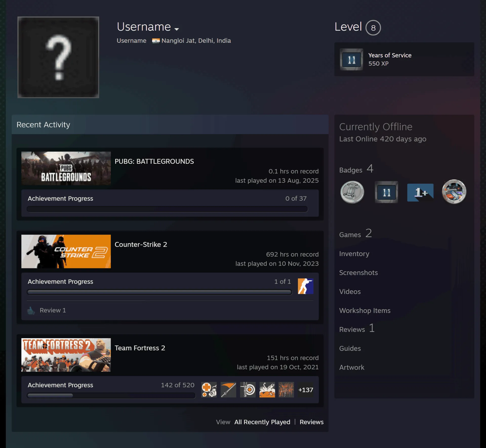Viewport: 486px width, 448px height.
Task: Open the Team Fortress 2 banner image
Action: [66, 355]
